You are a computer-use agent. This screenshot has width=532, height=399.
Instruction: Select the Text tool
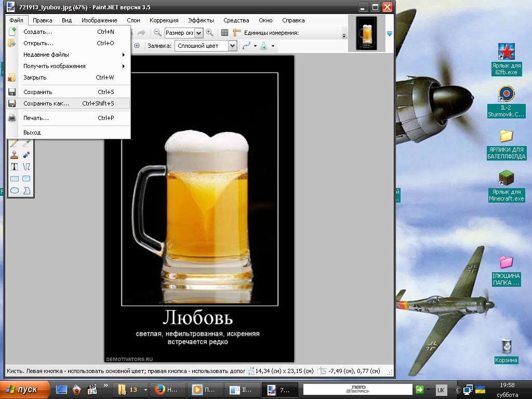point(15,167)
